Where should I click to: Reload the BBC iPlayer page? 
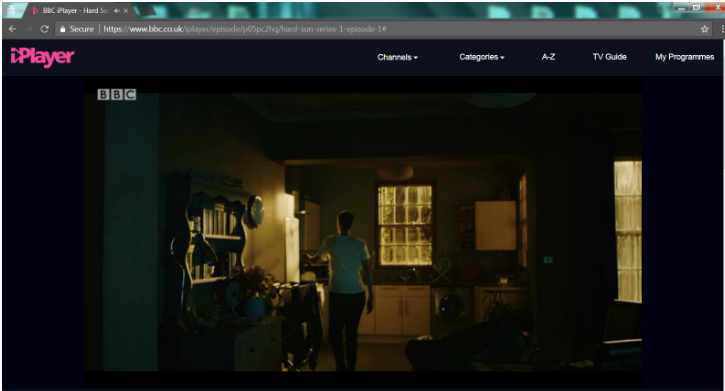click(44, 29)
